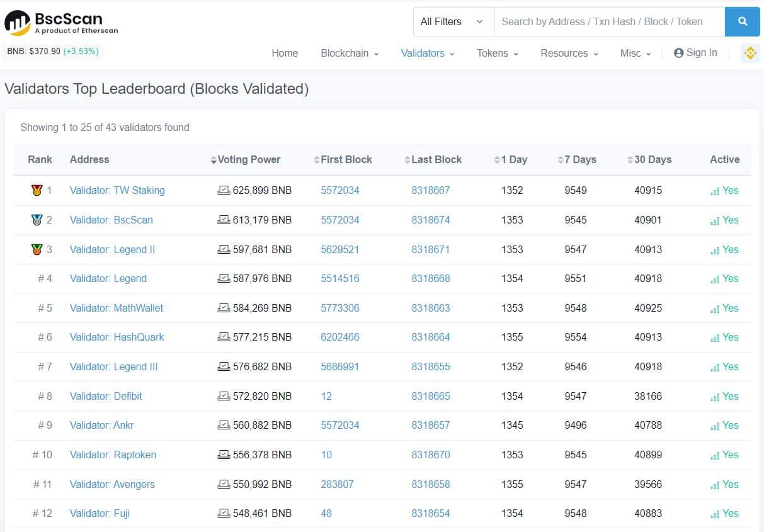Image resolution: width=764 pixels, height=532 pixels.
Task: Open last block 8318654
Action: (x=431, y=513)
